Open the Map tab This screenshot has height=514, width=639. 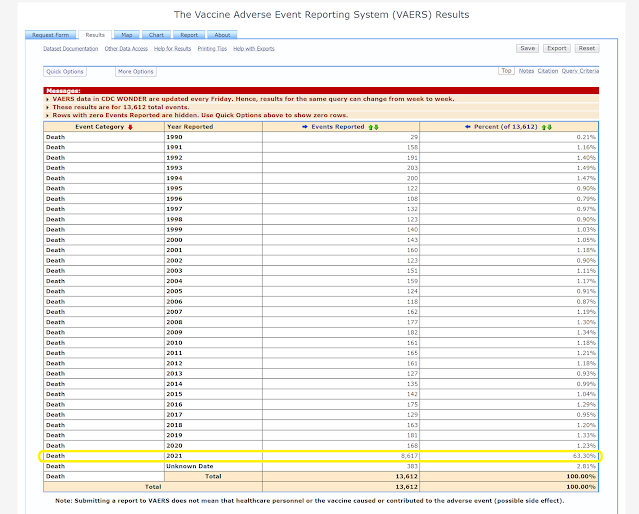point(127,35)
